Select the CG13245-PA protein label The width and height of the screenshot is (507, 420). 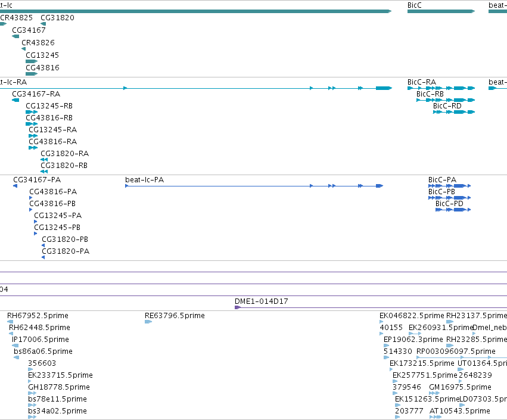58,216
